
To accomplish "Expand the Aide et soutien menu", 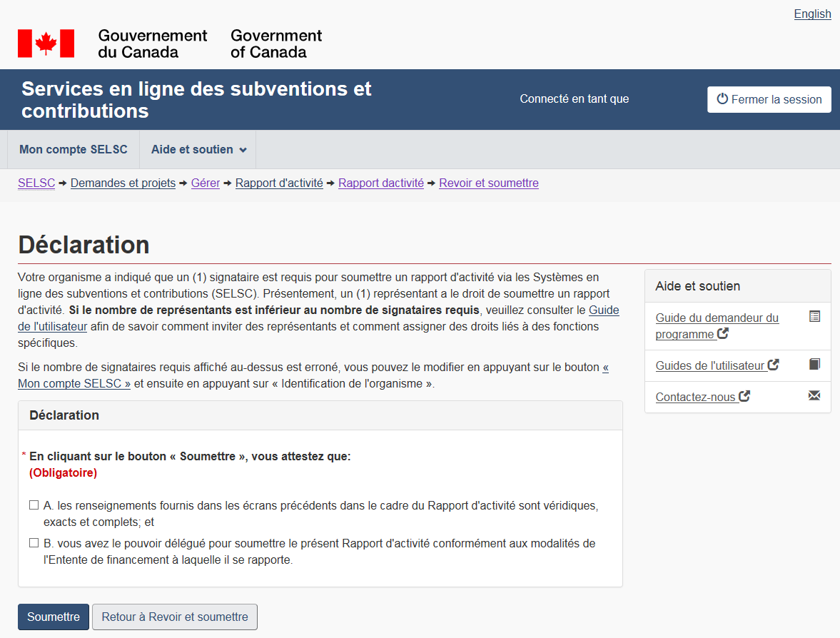I will [x=198, y=149].
